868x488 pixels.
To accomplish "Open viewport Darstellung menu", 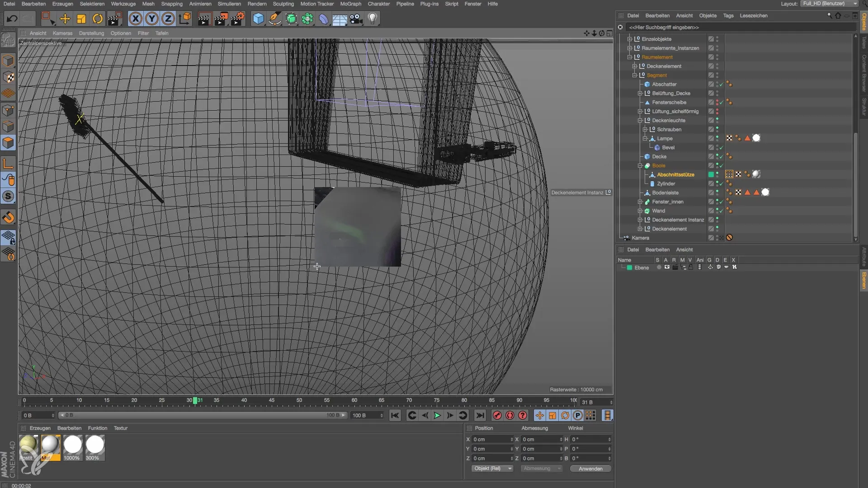I will coord(91,33).
